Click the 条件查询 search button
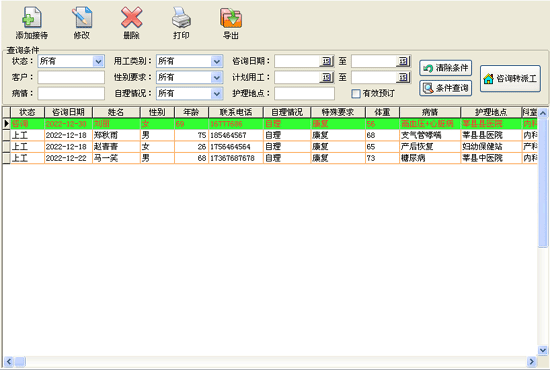 pyautogui.click(x=445, y=88)
